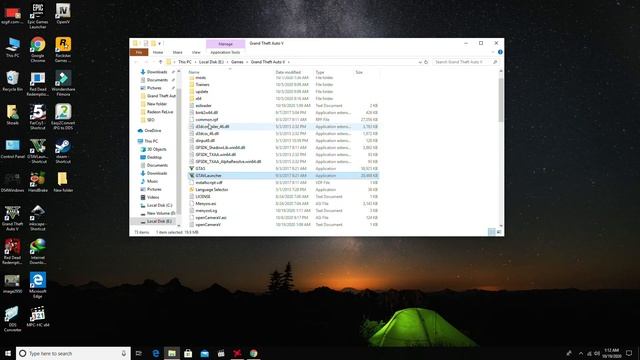Show hidden system tray icons
Screen dimensions: 640x360
coord(581,353)
